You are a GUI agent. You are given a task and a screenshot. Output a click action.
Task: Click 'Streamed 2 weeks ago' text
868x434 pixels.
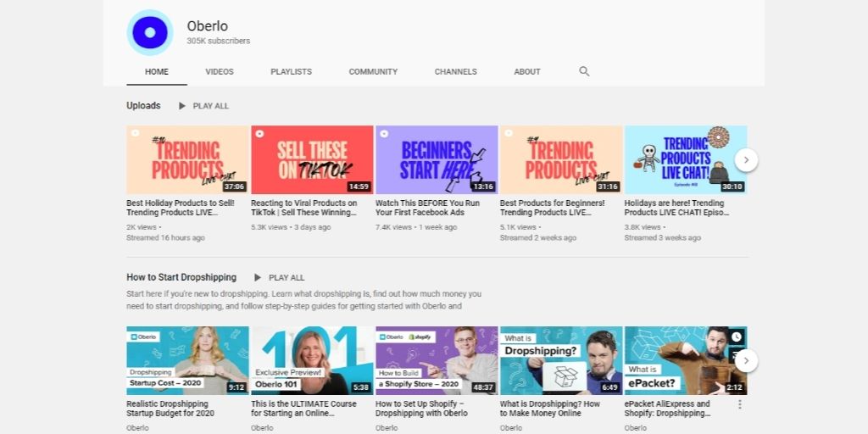tap(538, 237)
